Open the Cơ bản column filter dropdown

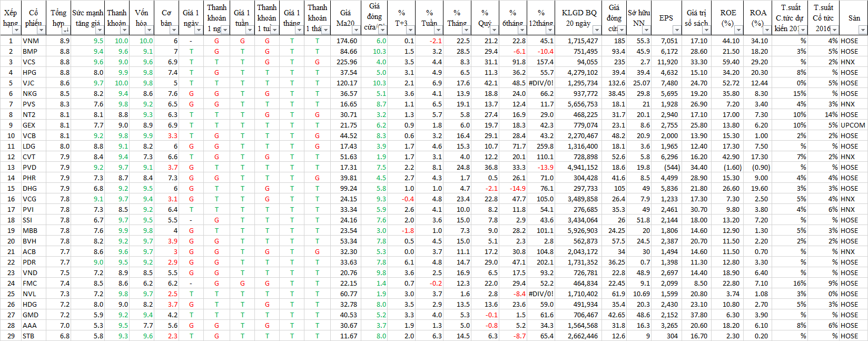[174, 30]
